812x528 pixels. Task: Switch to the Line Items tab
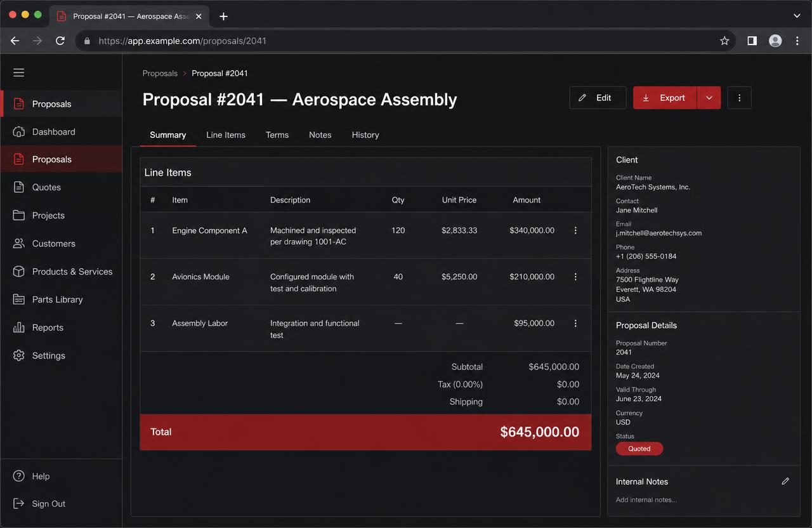226,135
